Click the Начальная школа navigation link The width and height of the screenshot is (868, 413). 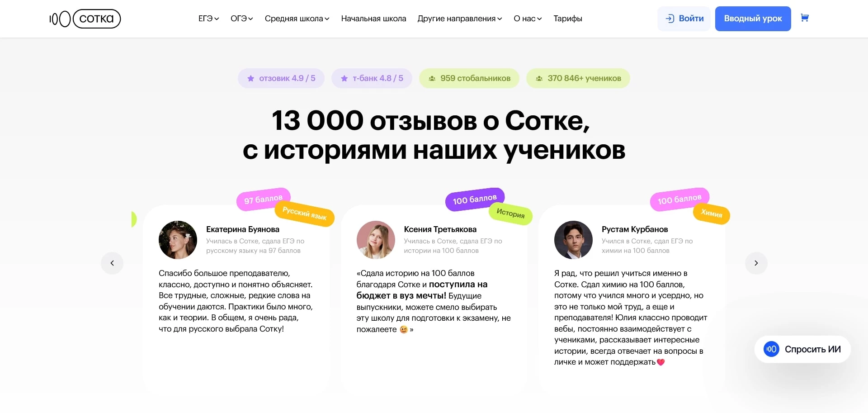373,19
